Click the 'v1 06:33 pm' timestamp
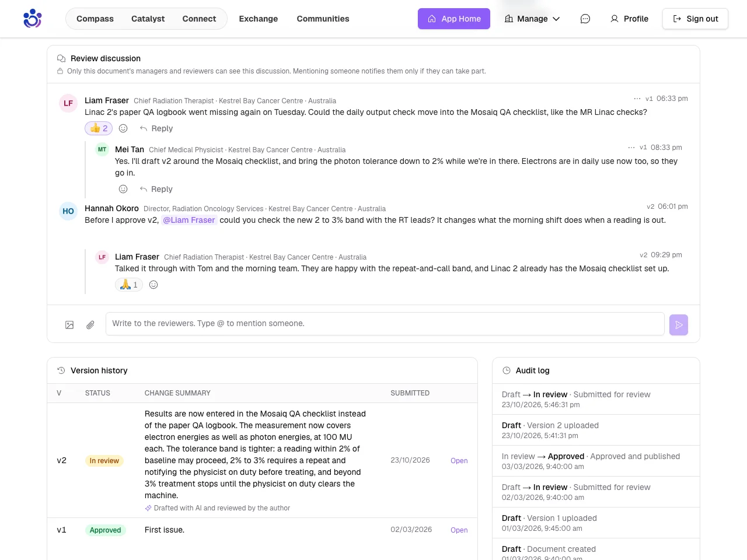747x560 pixels. click(x=666, y=99)
